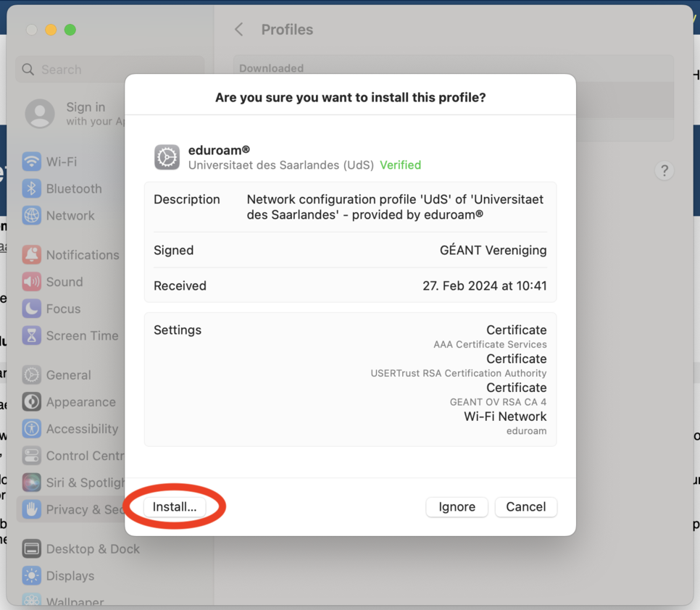Select the Wi-Fi sidebar label
The height and width of the screenshot is (610, 700).
click(x=62, y=161)
